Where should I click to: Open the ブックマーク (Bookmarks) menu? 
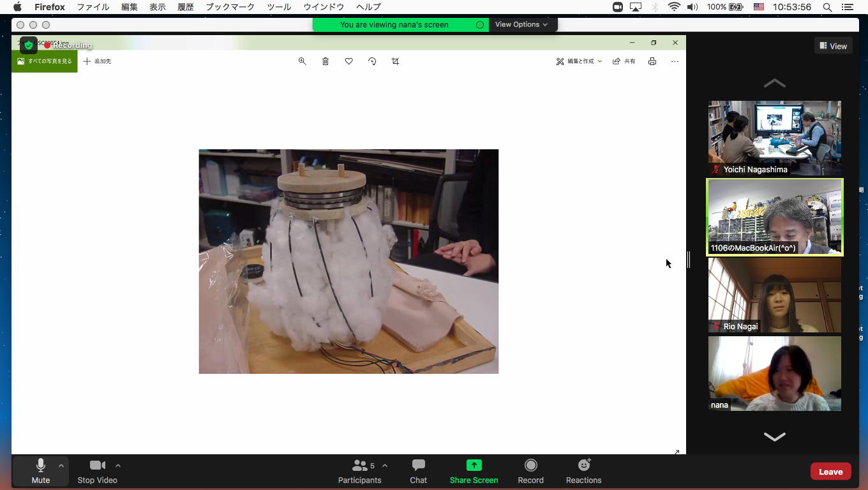coord(230,7)
